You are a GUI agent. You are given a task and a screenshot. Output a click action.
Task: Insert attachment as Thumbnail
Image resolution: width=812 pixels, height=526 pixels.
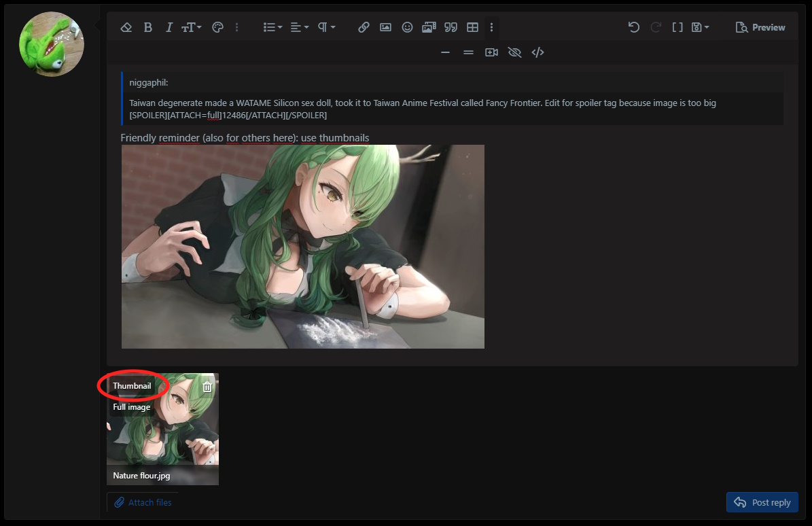coord(132,386)
